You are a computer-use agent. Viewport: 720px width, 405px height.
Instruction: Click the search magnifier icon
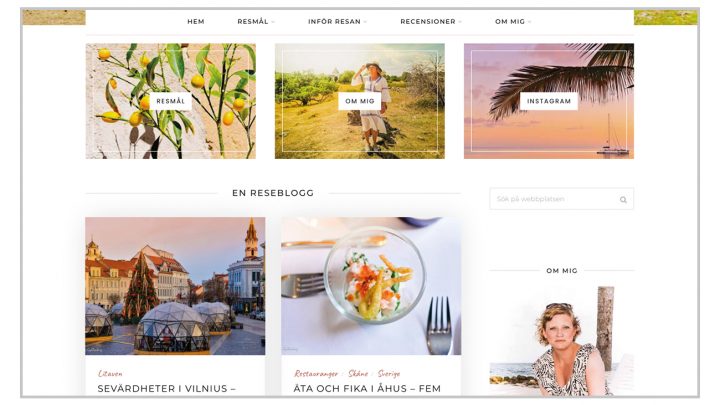(x=623, y=200)
